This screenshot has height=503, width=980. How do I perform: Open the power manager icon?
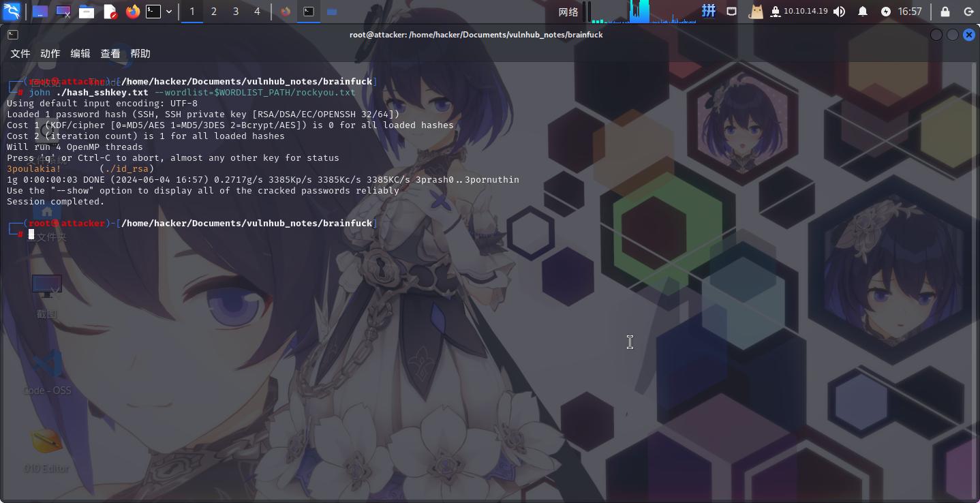(885, 12)
